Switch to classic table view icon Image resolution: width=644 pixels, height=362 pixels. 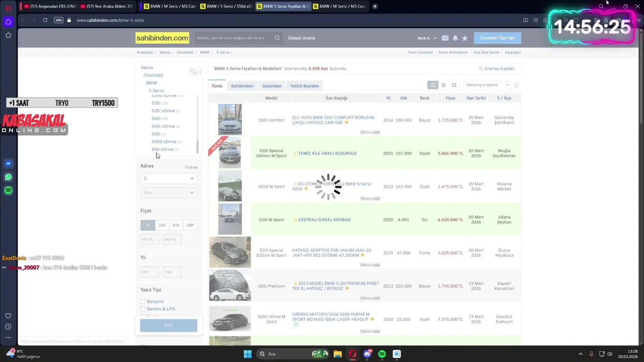(x=433, y=85)
